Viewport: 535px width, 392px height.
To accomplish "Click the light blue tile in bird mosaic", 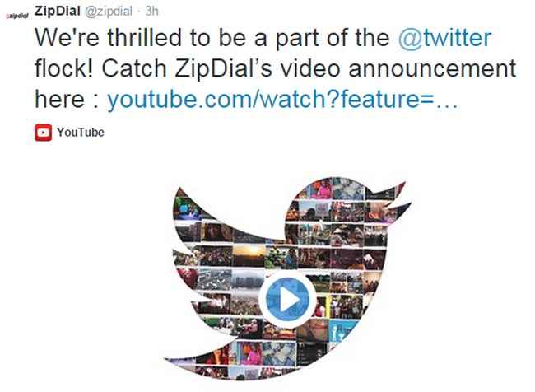I will point(342,331).
